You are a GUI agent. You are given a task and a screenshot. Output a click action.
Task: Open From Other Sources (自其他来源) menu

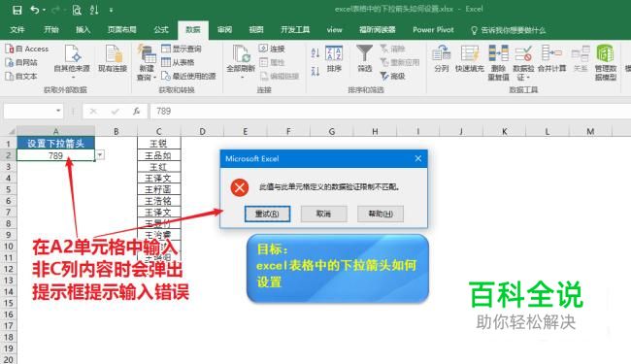coord(72,61)
